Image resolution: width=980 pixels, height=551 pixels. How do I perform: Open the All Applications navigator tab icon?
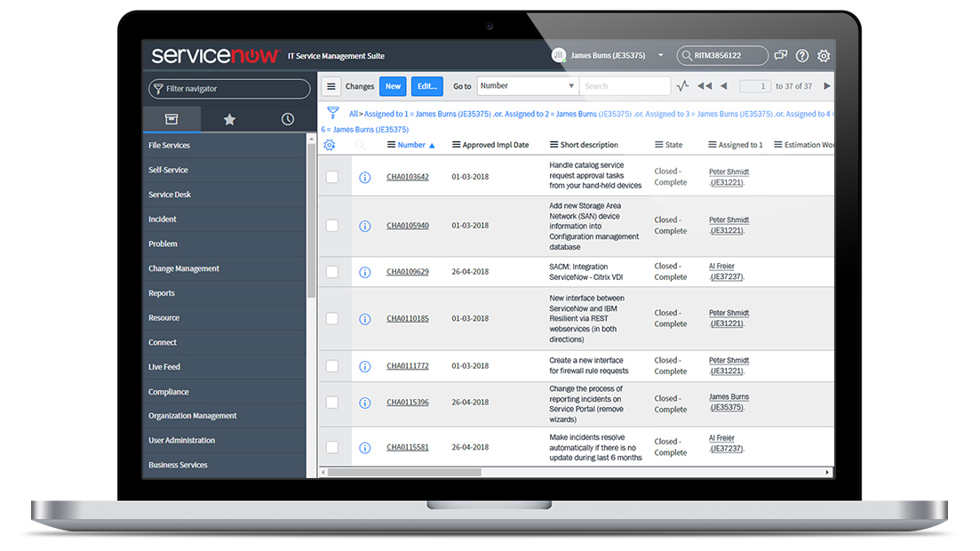pos(171,118)
